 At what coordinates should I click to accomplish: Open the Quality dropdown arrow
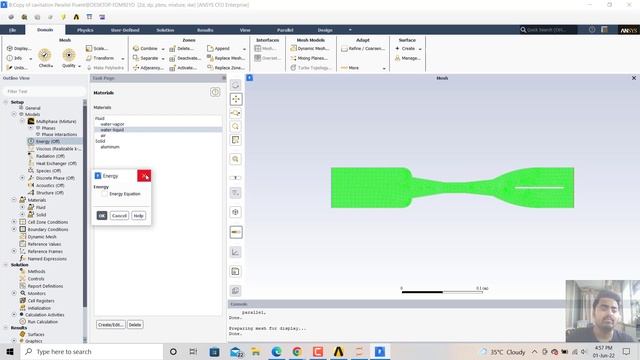point(79,66)
